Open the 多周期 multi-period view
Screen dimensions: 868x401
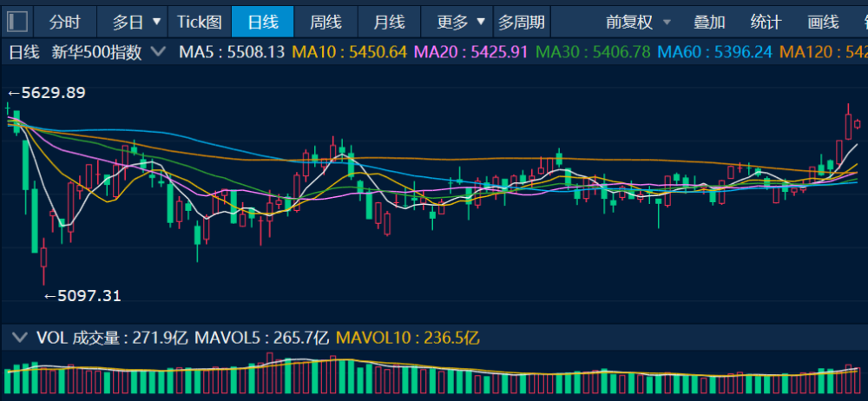(523, 22)
